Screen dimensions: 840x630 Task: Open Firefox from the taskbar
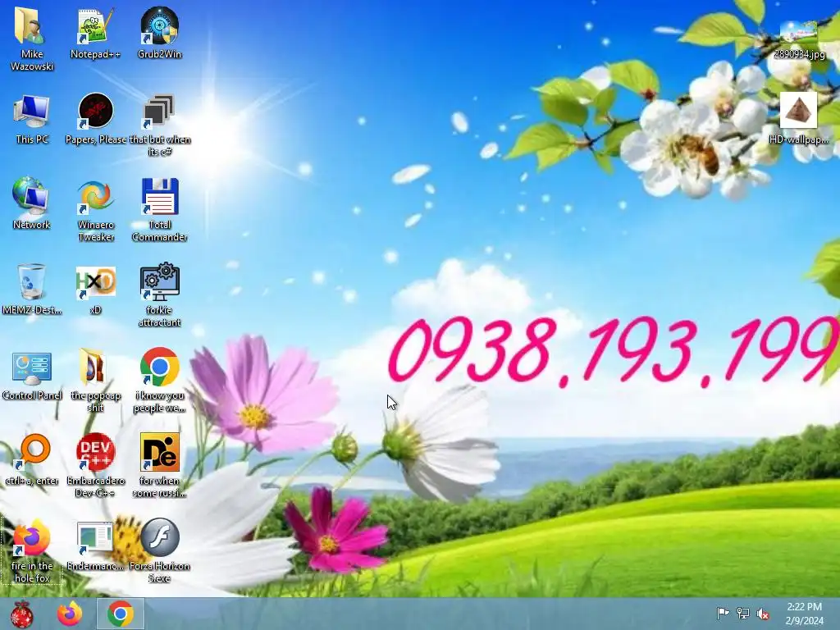(71, 614)
